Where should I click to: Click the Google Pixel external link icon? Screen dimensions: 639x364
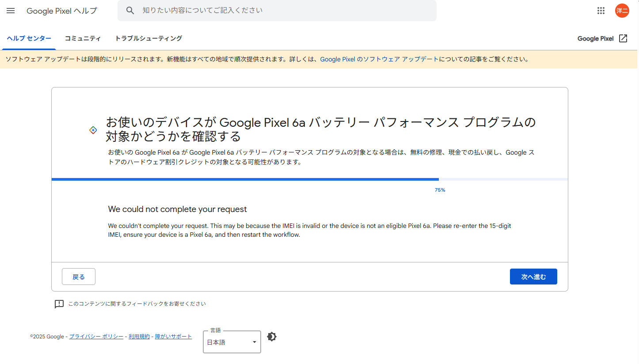623,38
